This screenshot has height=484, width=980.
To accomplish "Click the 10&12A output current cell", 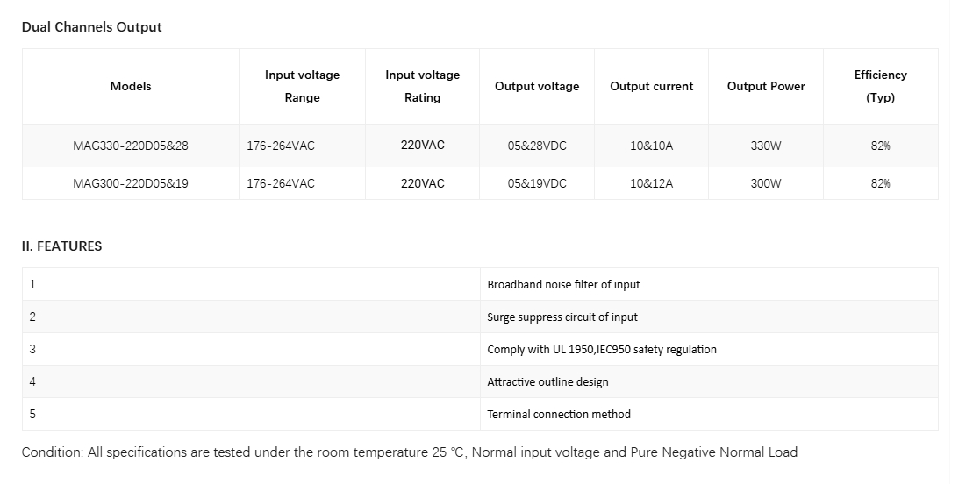I will (x=651, y=183).
